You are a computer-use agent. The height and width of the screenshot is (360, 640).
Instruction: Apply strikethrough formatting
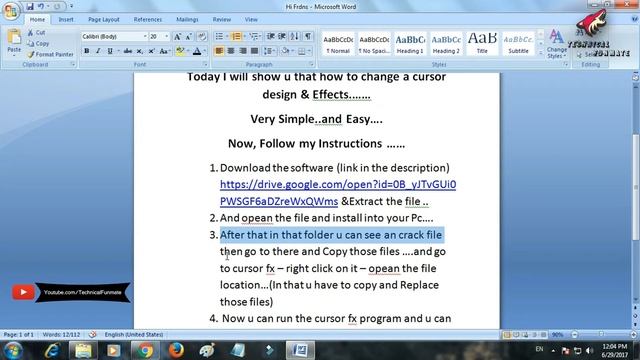click(128, 51)
